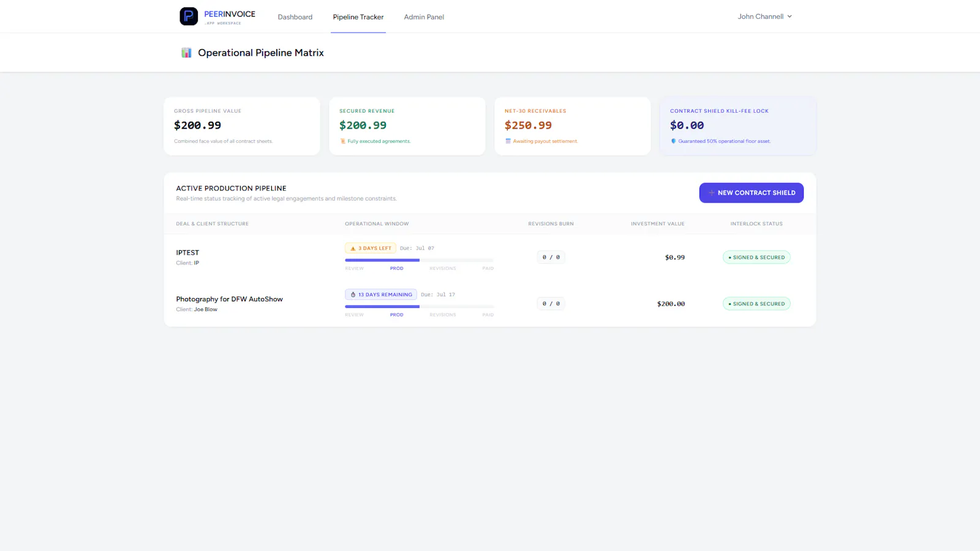The width and height of the screenshot is (980, 551).
Task: Go to the Dashboard tab
Action: click(x=295, y=17)
